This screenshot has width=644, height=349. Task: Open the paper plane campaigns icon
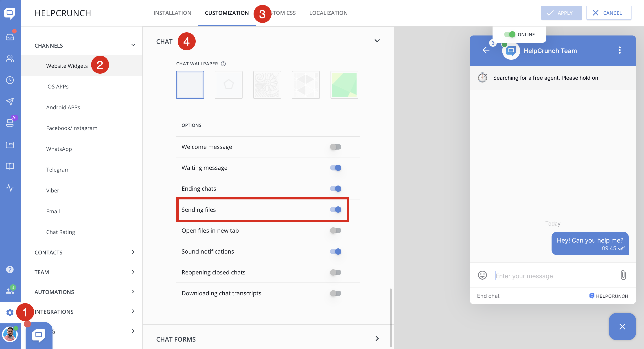10,102
